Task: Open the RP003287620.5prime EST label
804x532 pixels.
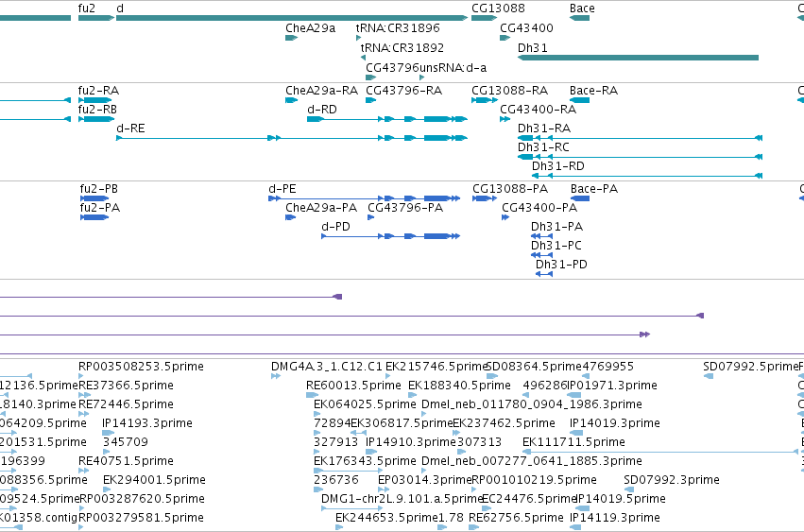Action: [x=142, y=499]
